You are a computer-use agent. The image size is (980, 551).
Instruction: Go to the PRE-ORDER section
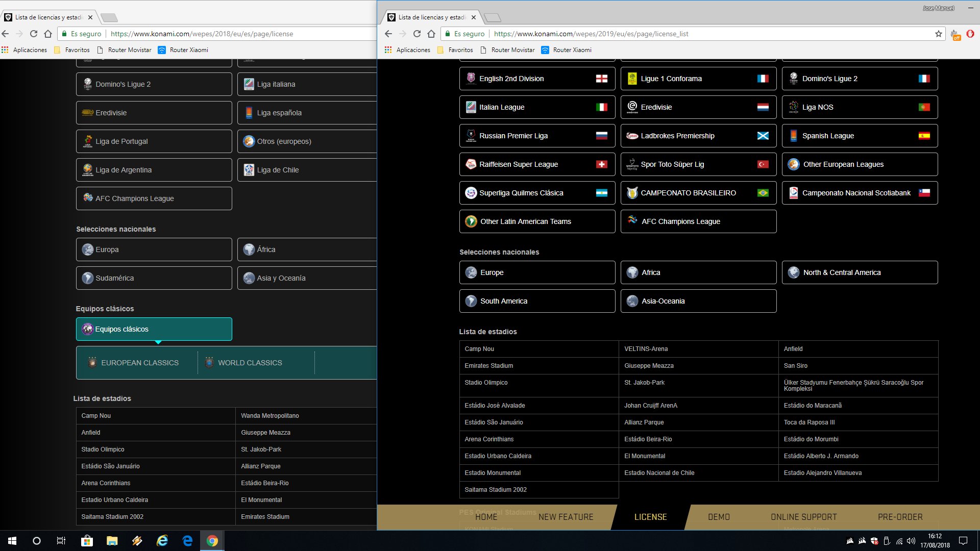pos(900,517)
